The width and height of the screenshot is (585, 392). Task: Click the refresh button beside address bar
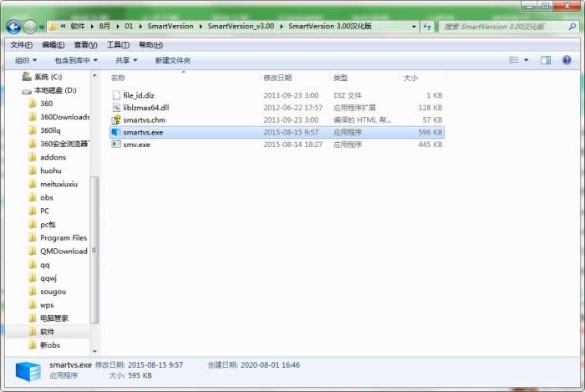(x=427, y=27)
